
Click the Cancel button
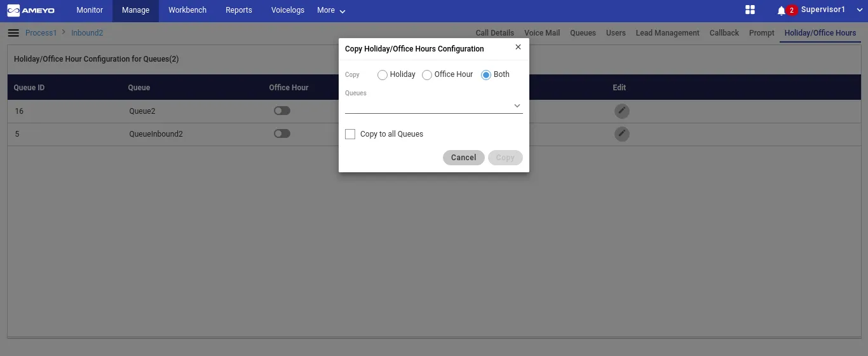point(464,158)
